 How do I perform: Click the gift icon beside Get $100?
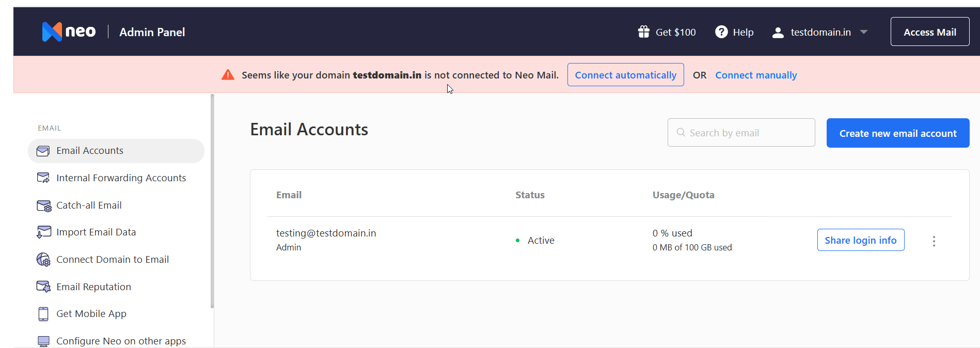click(x=643, y=32)
